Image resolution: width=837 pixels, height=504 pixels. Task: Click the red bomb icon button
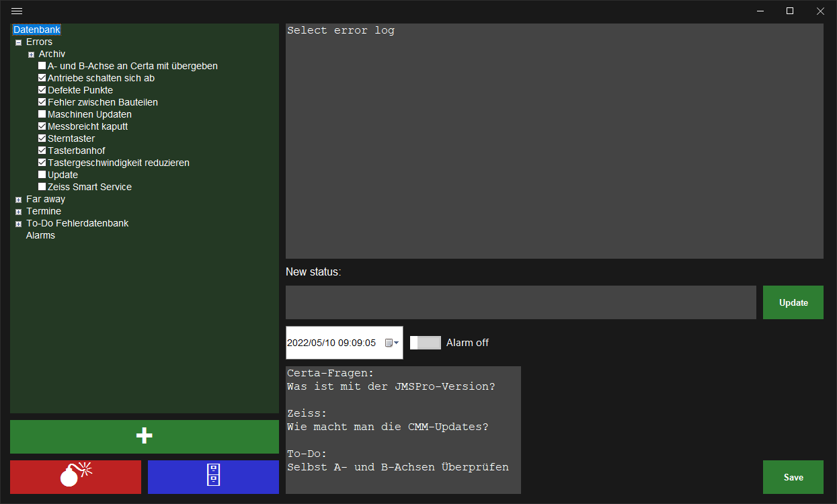pos(75,477)
